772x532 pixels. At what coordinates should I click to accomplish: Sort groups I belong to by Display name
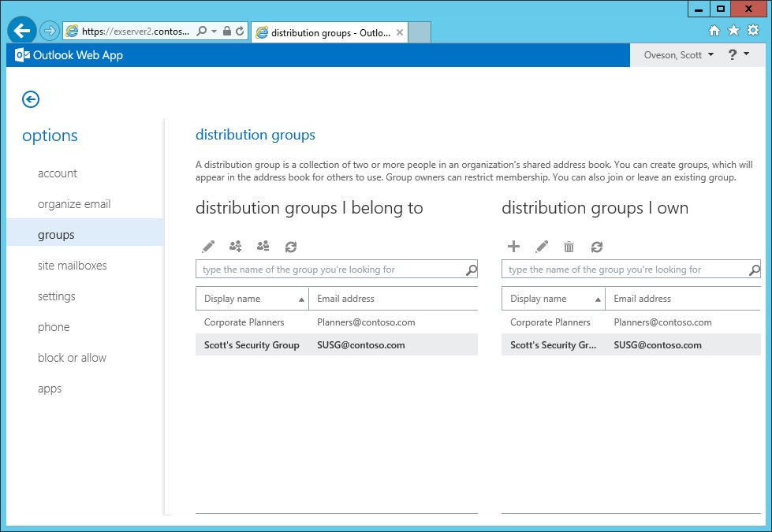click(251, 299)
